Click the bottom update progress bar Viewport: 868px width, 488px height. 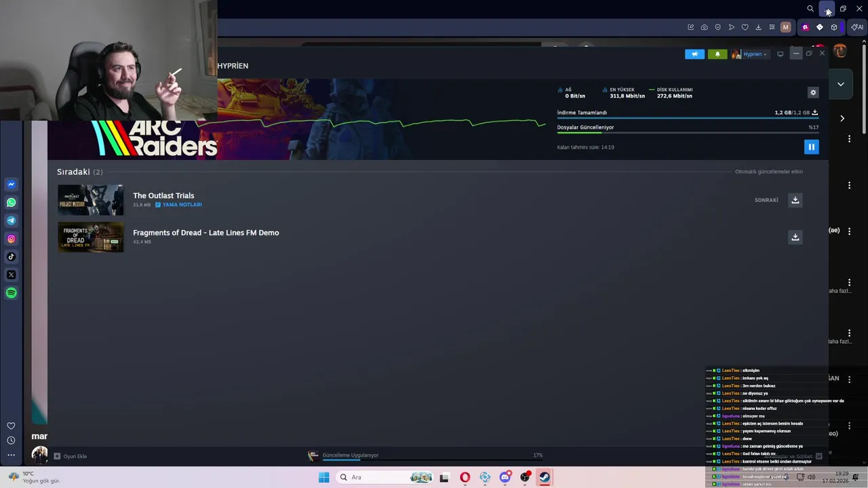click(432, 460)
